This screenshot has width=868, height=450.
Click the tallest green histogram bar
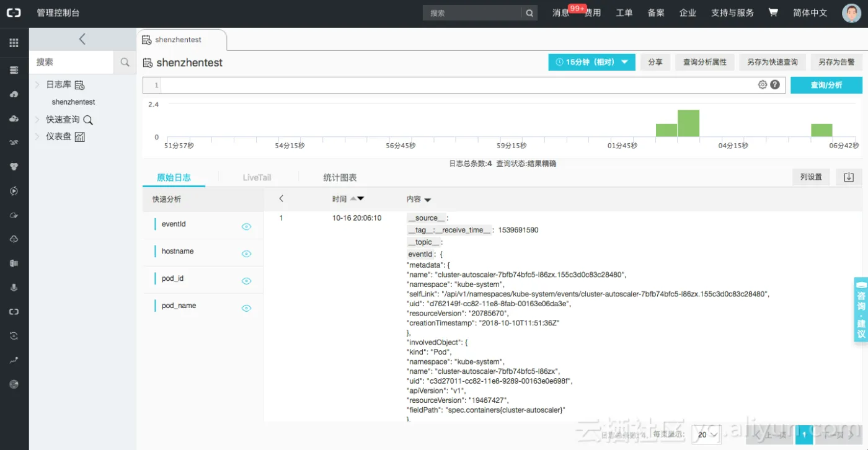[688, 123]
